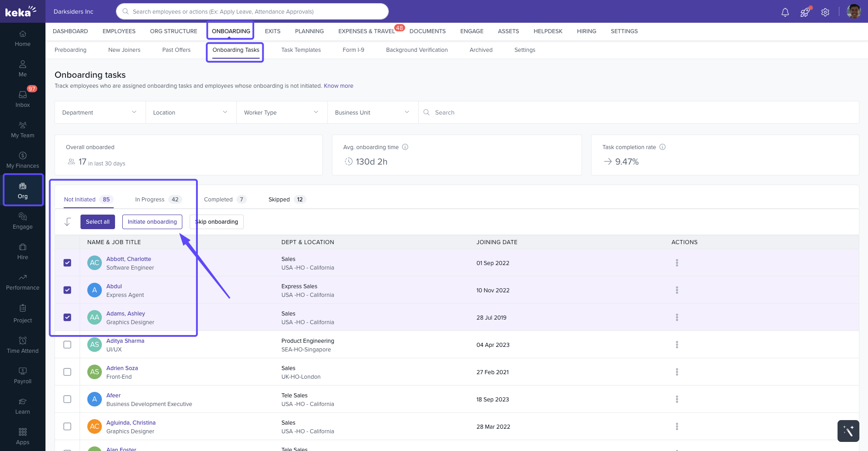
Task: Click the rocket icon in header
Action: 805,12
